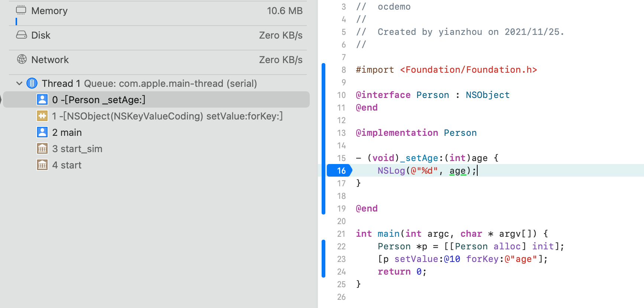Screen dimensions: 644x308
Task: Click the Thread 1 blue thread icon
Action: (32, 83)
